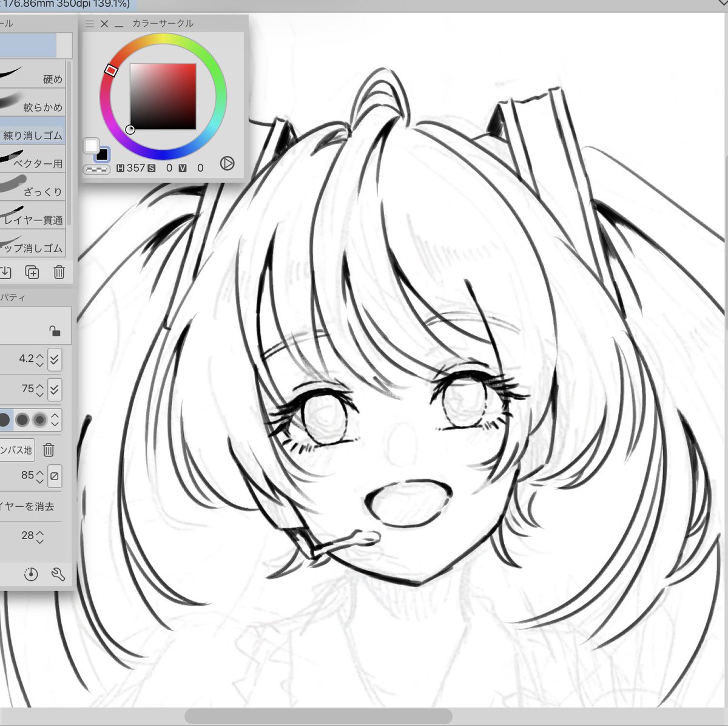Select the highlighted eraser tab in sub tool panel
The image size is (728, 726).
coord(28,46)
